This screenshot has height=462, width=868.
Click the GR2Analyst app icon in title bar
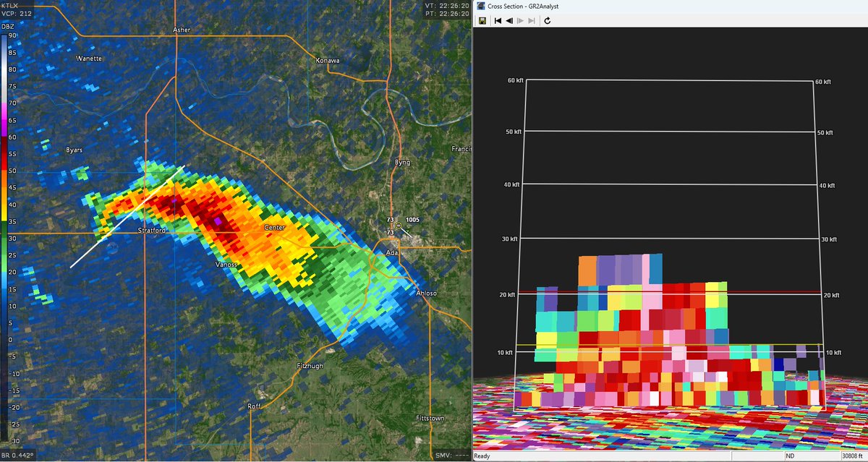(481, 6)
